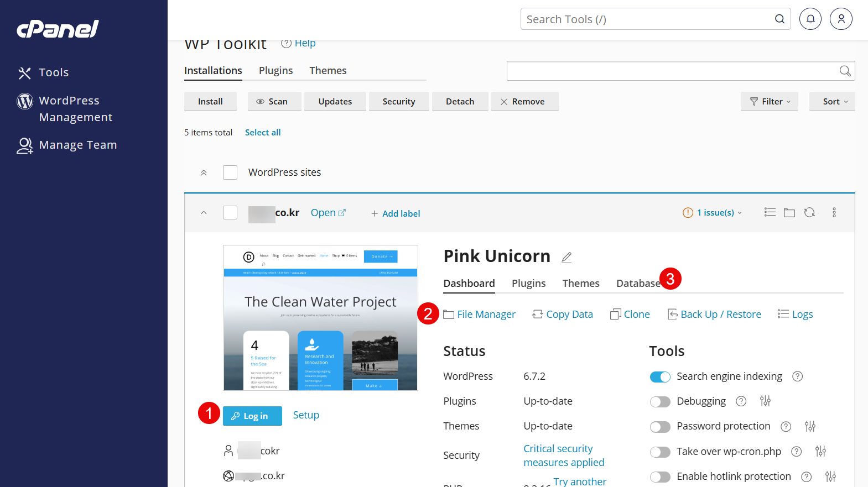Open hotlink protection settings sliders icon
The image size is (868, 487).
pyautogui.click(x=830, y=476)
